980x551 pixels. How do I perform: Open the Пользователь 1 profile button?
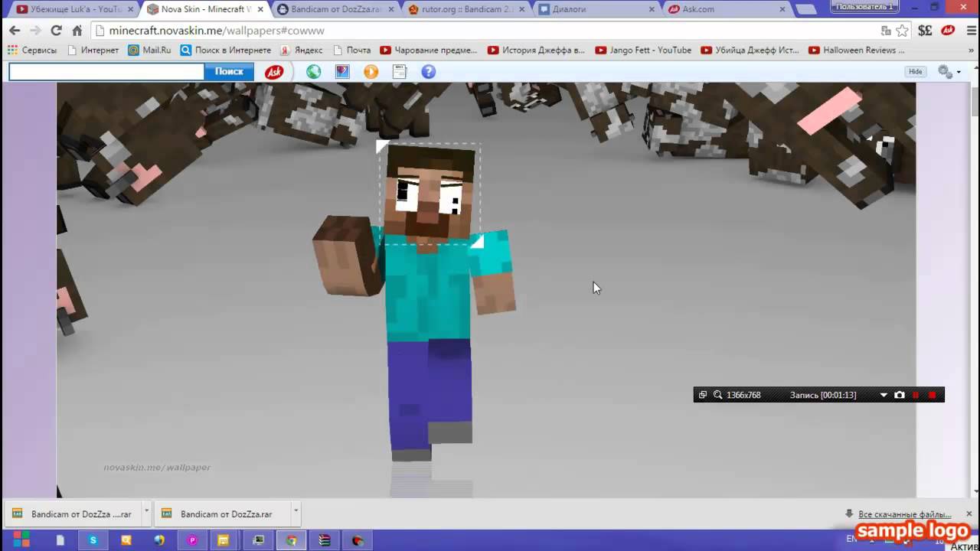[x=865, y=7]
